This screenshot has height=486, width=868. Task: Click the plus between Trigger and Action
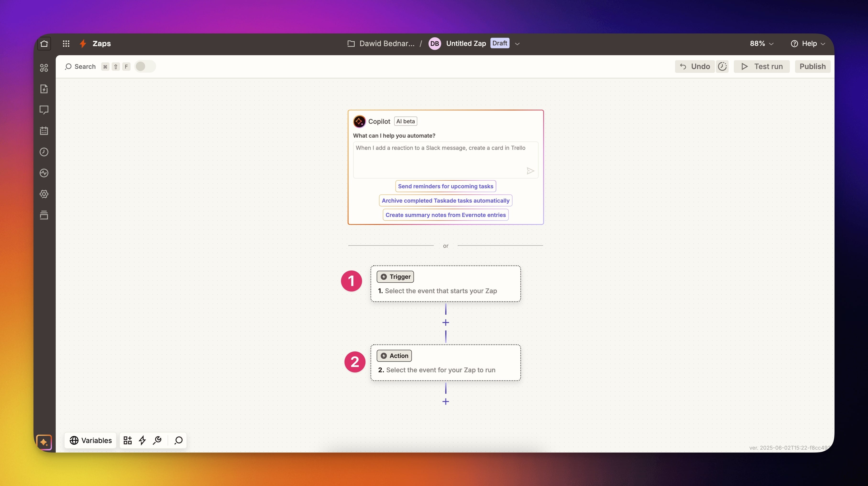click(445, 323)
